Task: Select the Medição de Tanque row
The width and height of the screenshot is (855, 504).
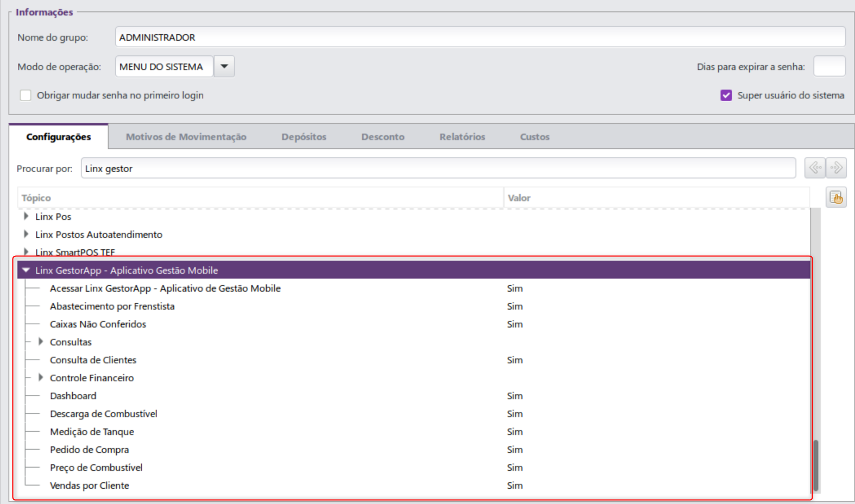Action: (413, 431)
